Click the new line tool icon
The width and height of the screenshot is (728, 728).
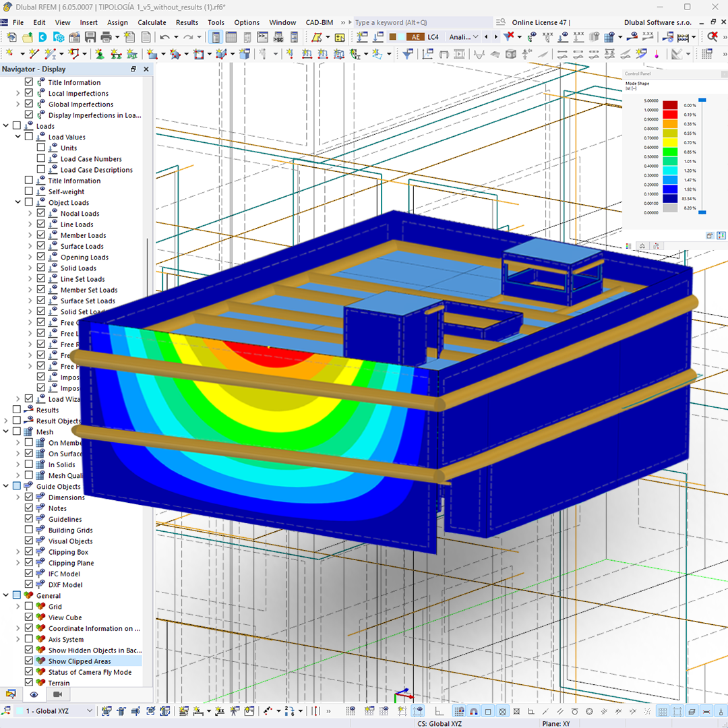[34, 55]
